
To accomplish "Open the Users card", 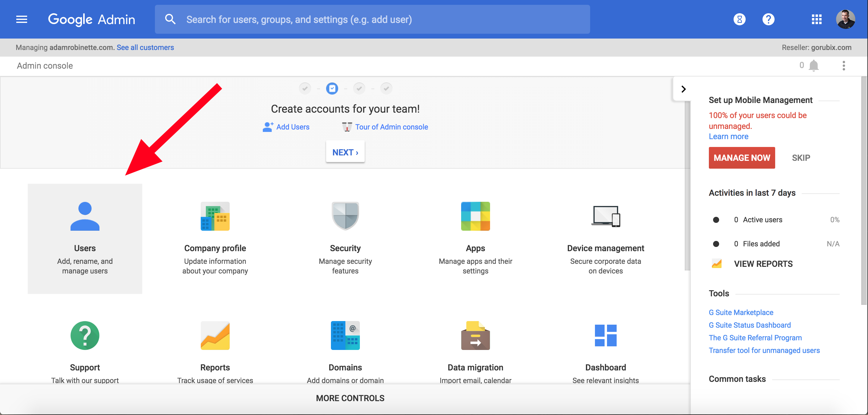I will (85, 238).
